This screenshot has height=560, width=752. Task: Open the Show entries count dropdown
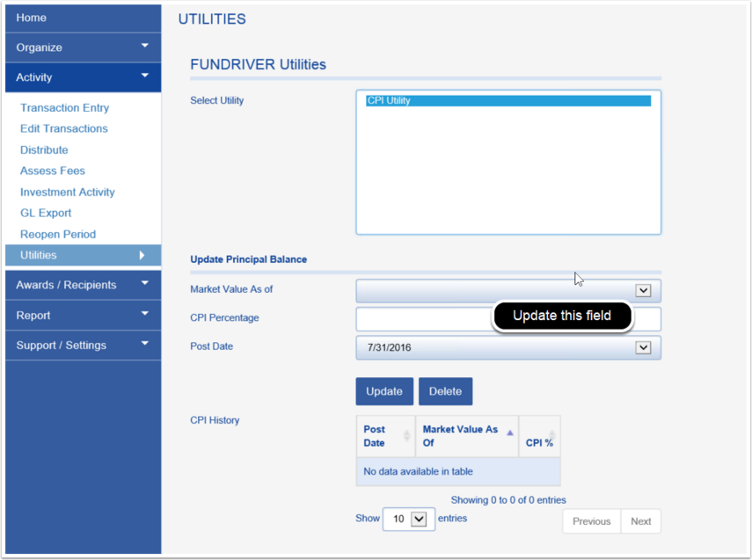pyautogui.click(x=409, y=519)
